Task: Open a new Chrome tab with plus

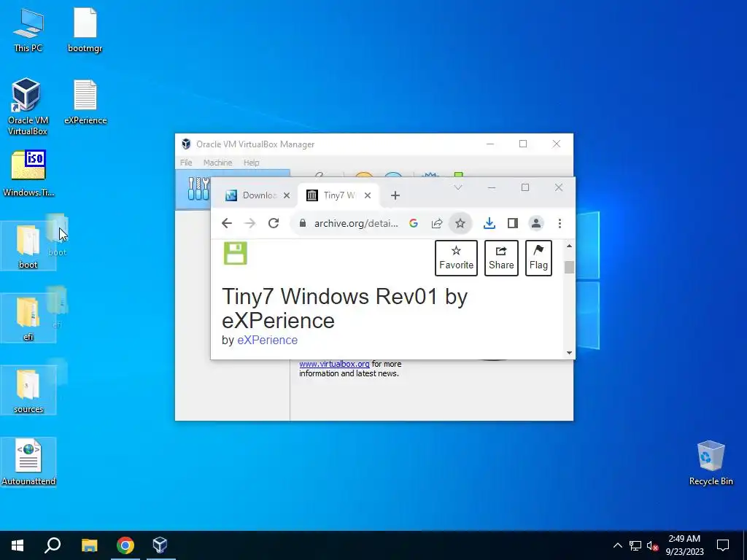Action: click(x=395, y=195)
